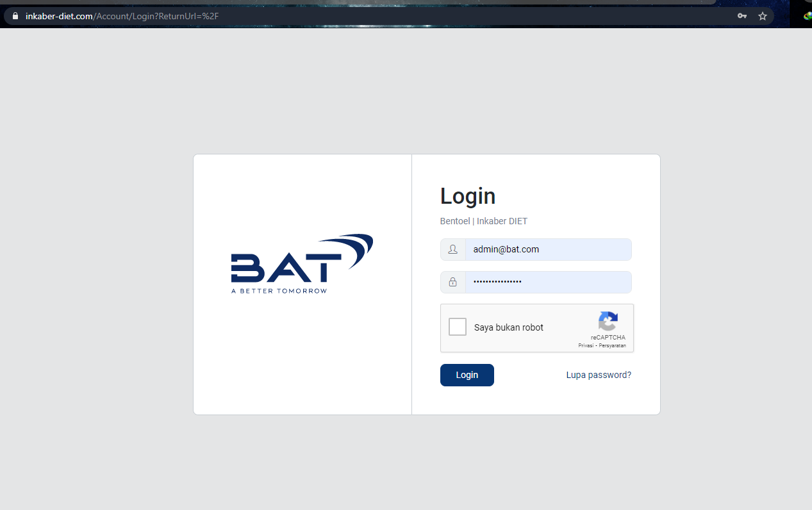Click the user icon beside email field

(452, 249)
